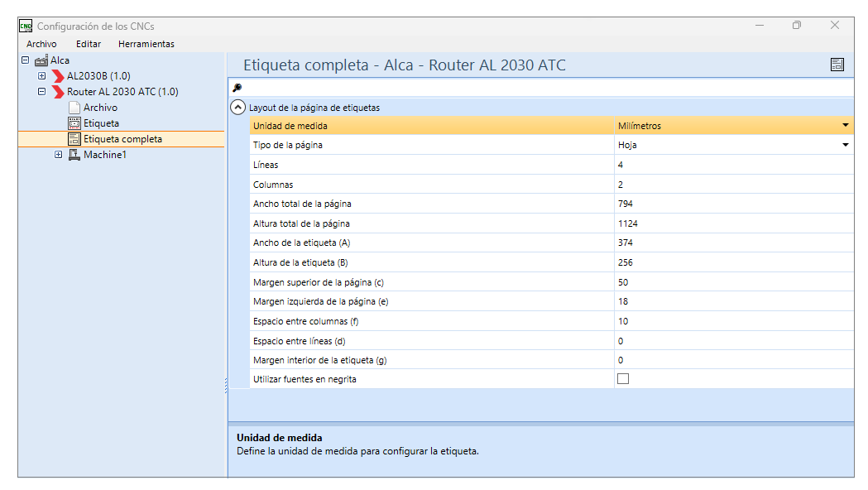Edit Ancho de la etiqueta (A) value 374
868x490 pixels.
click(x=733, y=243)
